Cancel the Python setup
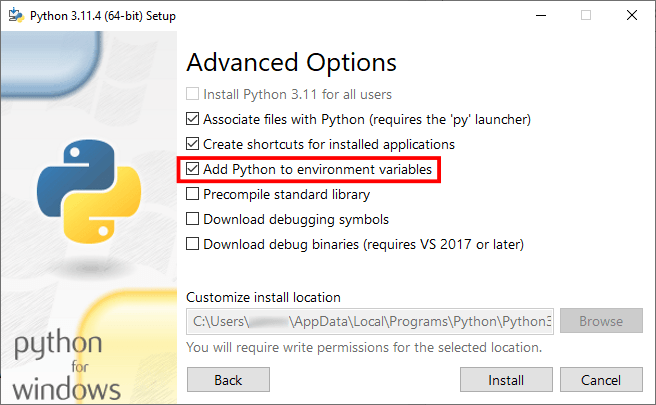This screenshot has width=656, height=405. (x=601, y=380)
